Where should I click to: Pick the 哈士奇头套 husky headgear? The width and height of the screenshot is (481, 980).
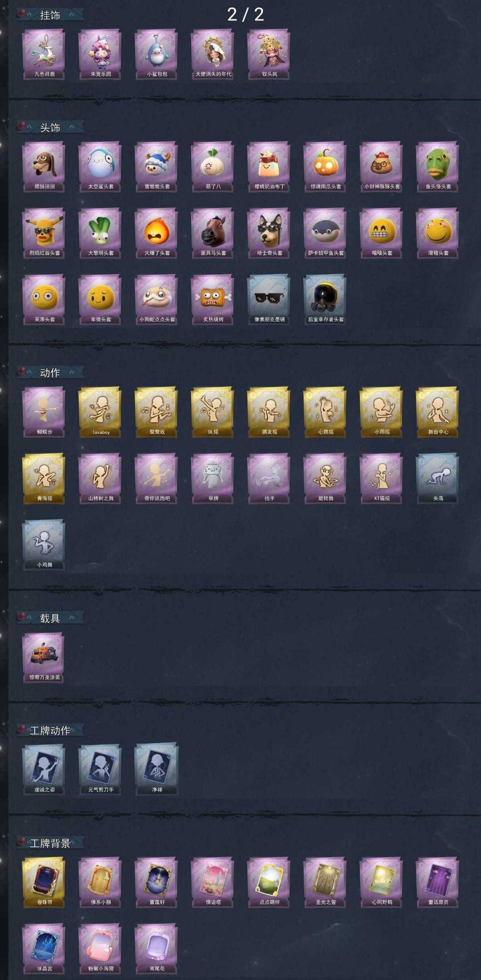tap(269, 233)
